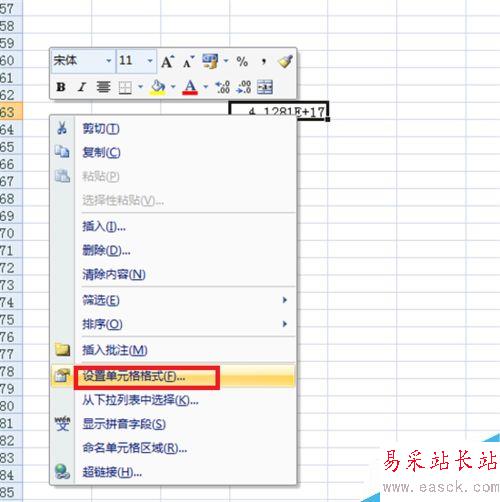This screenshot has width=500, height=502.
Task: Click the format cells icon
Action: [x=62, y=376]
